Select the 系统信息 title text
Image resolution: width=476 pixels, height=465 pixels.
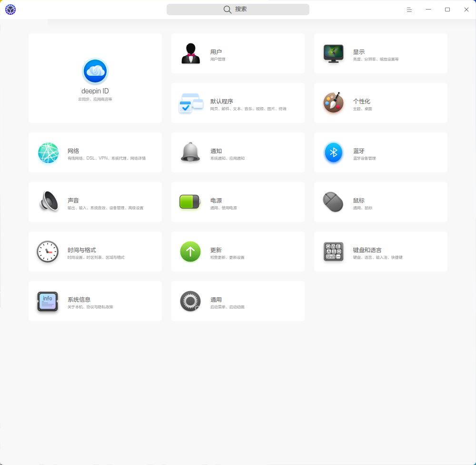pyautogui.click(x=79, y=300)
